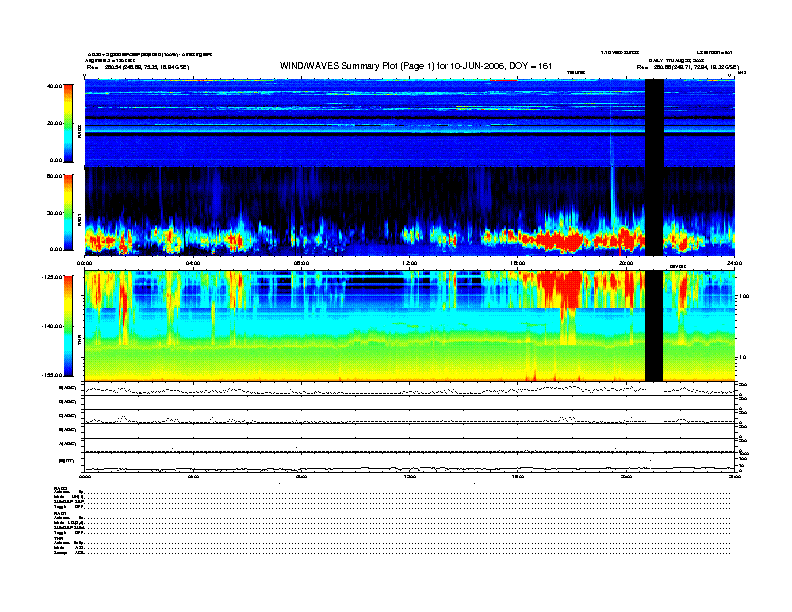Click the TNR status header below the plots
792x612 pixels.
(x=58, y=539)
